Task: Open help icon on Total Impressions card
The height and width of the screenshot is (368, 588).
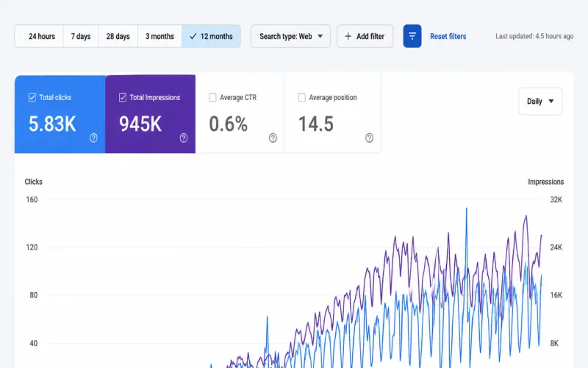Action: 183,138
